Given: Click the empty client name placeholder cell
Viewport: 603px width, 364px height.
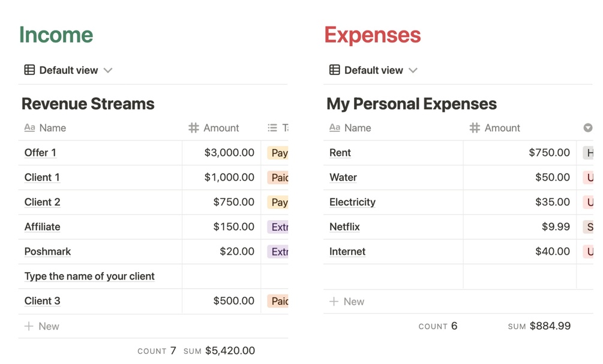Looking at the screenshot, I should coord(89,276).
